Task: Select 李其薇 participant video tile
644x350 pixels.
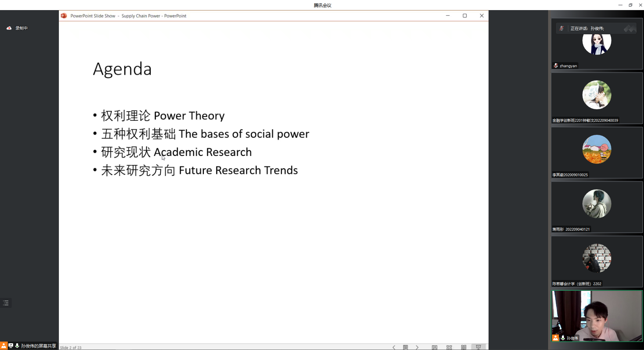Action: tap(597, 153)
